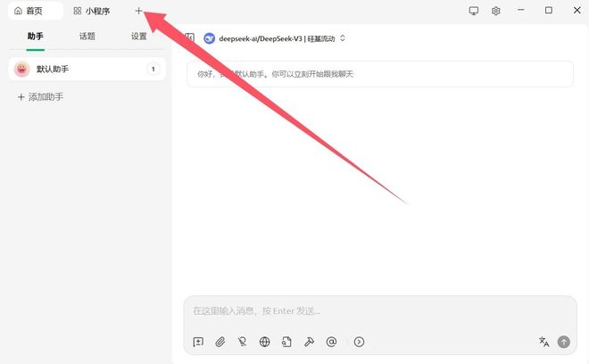Collapse the sidebar with the panel toggle
Viewport: 589px width, 364px height.
point(189,37)
